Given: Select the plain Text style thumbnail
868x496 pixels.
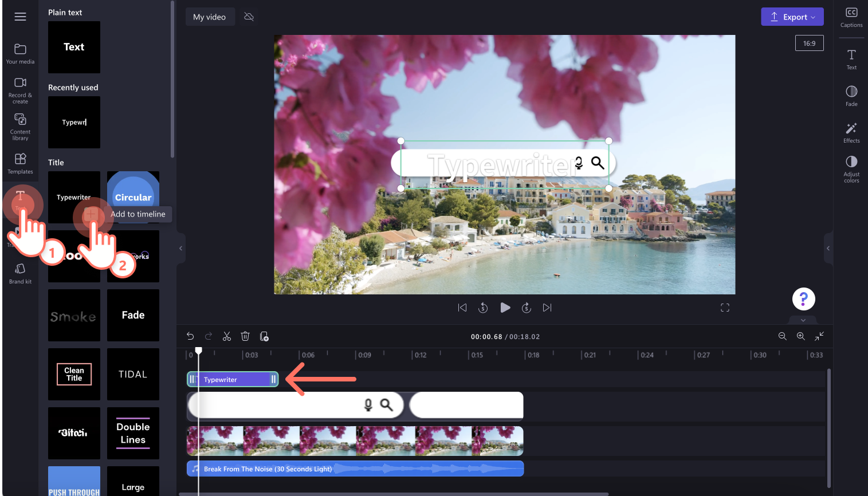Looking at the screenshot, I should (x=74, y=47).
